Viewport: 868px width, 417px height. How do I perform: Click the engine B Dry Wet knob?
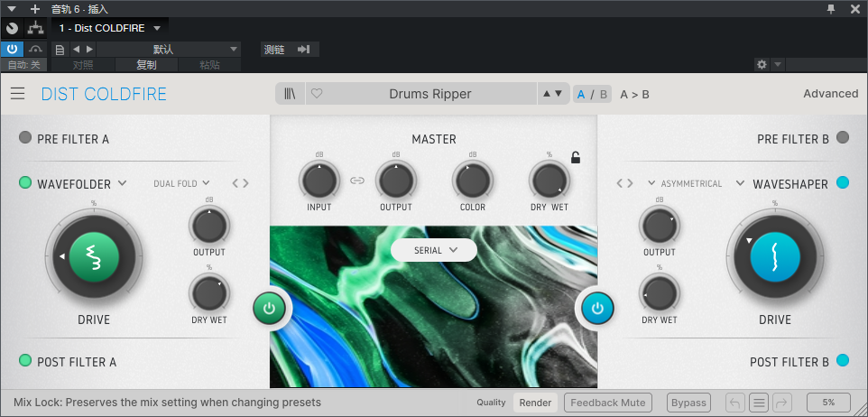[x=660, y=293]
